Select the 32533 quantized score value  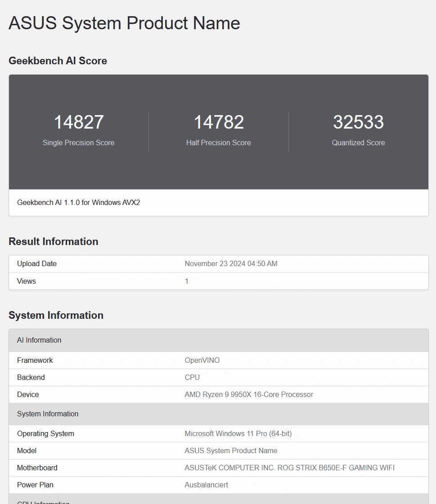pyautogui.click(x=359, y=122)
